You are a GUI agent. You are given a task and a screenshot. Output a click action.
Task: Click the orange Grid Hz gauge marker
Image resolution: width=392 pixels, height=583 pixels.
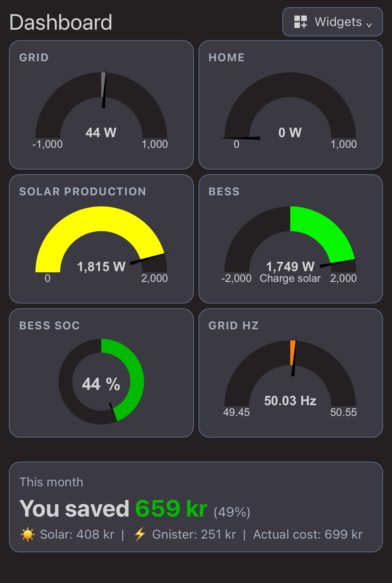pyautogui.click(x=293, y=353)
